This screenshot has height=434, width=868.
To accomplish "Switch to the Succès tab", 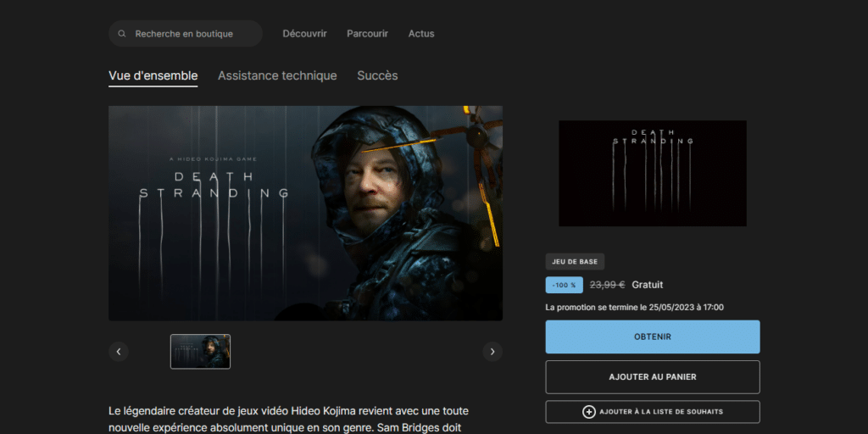I will coord(377,75).
